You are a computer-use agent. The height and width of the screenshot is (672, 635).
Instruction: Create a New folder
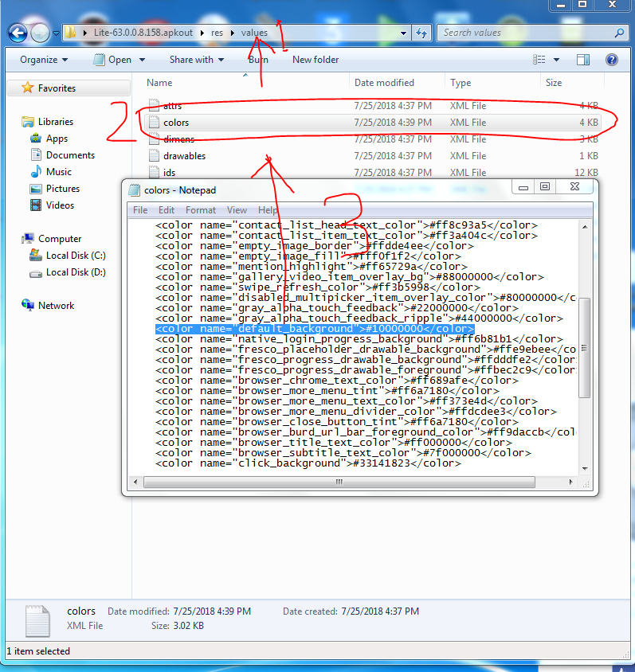(x=316, y=60)
